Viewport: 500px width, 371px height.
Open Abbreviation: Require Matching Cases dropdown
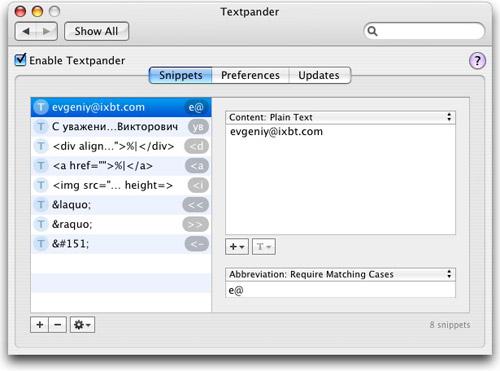[x=340, y=274]
